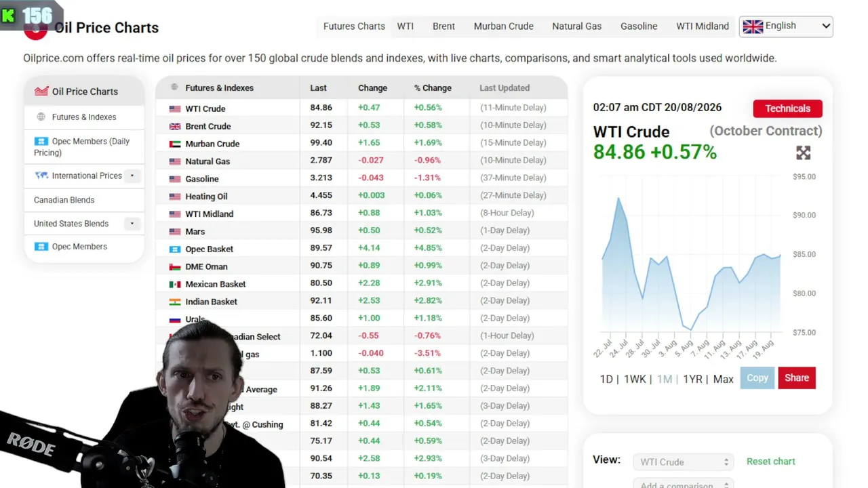
Task: Expand the WTI Crude chart to fullscreen
Action: click(x=804, y=153)
